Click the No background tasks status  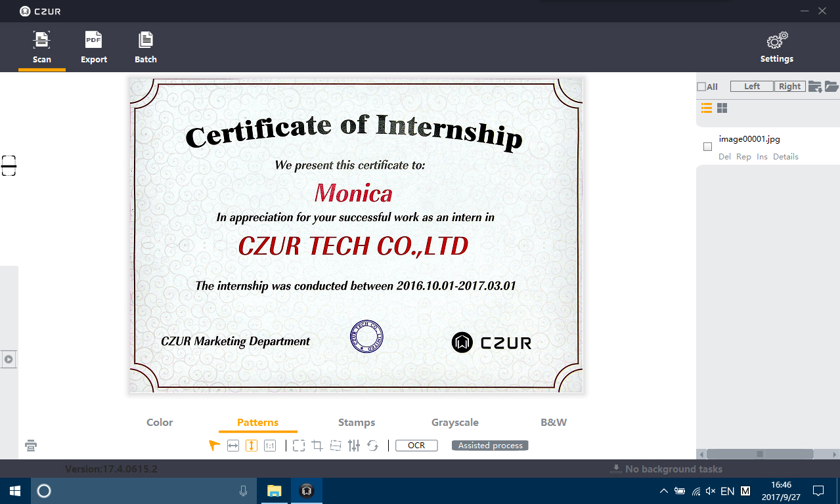[667, 469]
